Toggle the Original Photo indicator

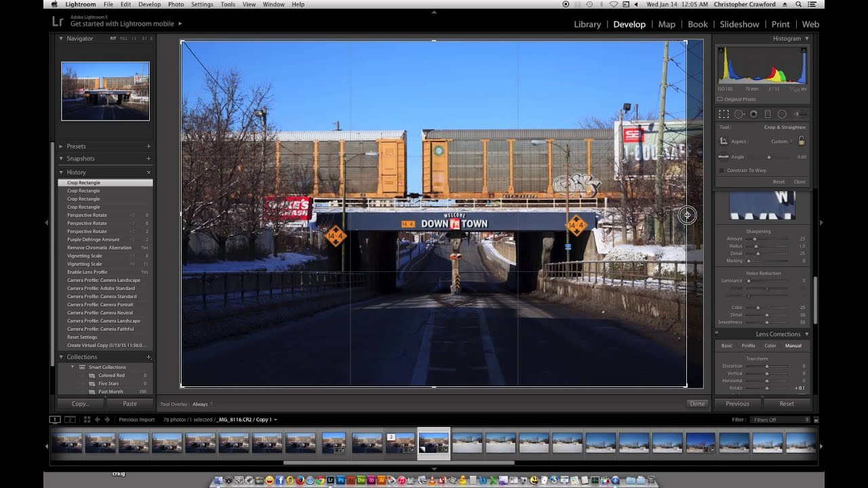(720, 99)
